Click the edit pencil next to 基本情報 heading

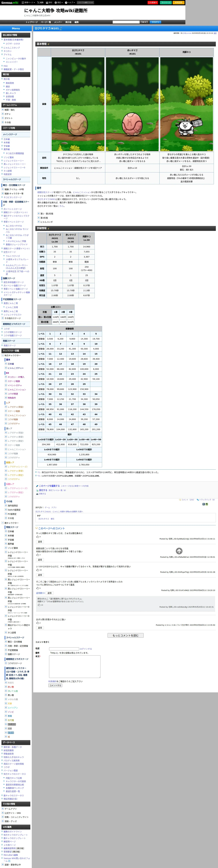click(49, 44)
